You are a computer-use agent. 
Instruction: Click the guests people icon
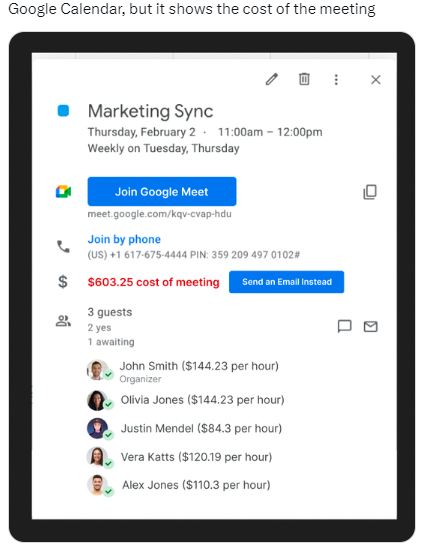(63, 321)
